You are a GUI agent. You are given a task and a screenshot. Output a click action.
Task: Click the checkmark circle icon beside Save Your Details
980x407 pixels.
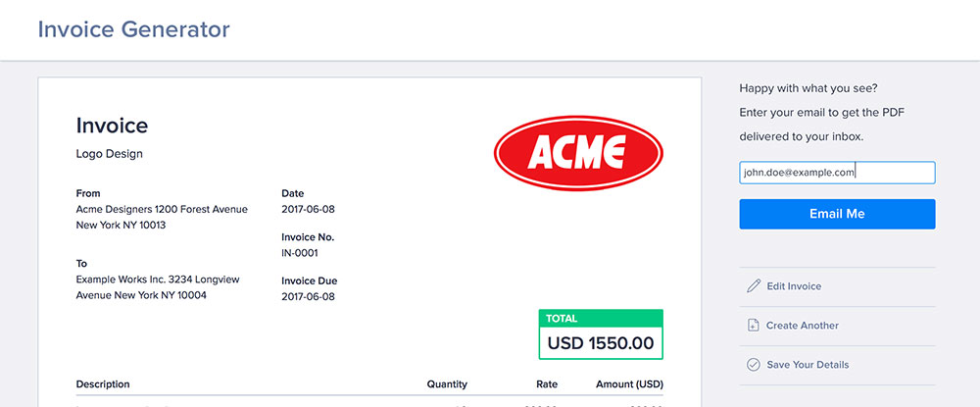click(x=753, y=365)
